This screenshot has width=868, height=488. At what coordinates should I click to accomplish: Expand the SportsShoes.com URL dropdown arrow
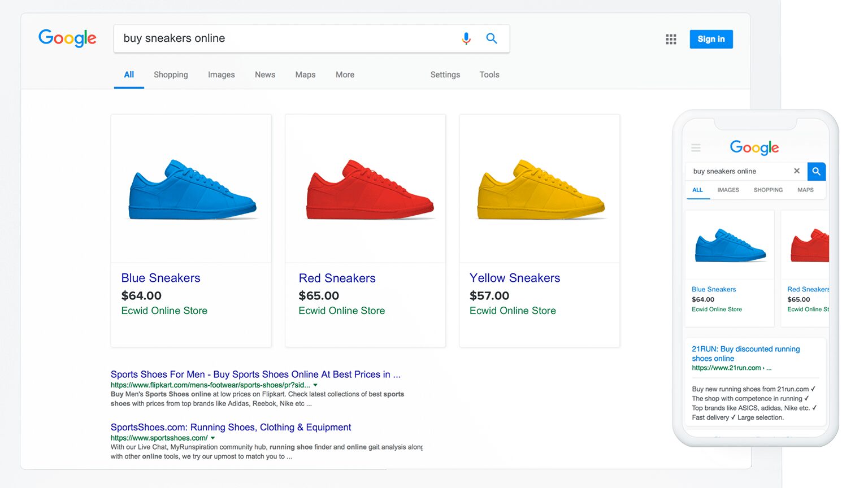213,437
